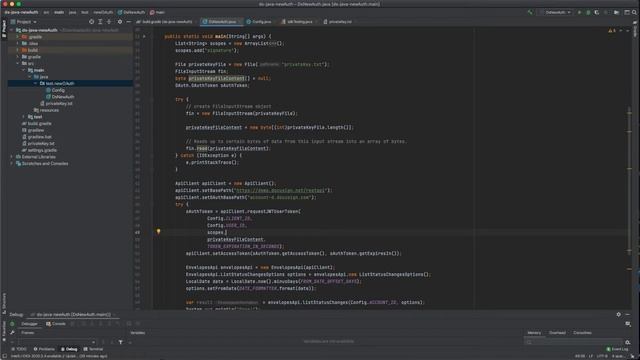Select gradlew.bat in project tree

click(37, 137)
